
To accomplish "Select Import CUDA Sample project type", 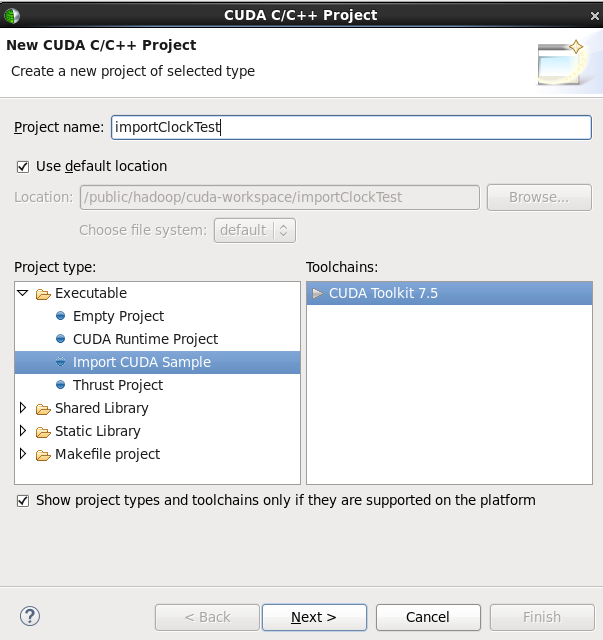I will (142, 363).
